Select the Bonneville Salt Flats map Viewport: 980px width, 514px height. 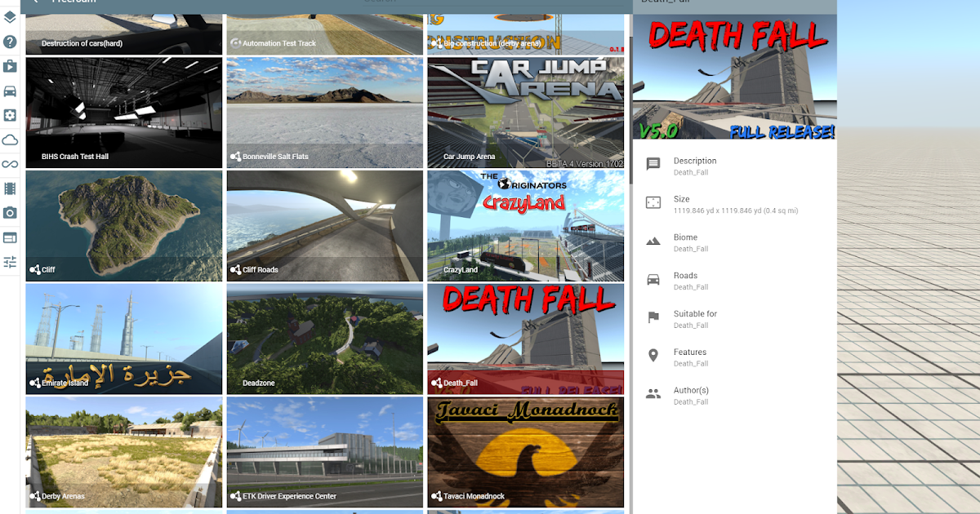(x=324, y=112)
